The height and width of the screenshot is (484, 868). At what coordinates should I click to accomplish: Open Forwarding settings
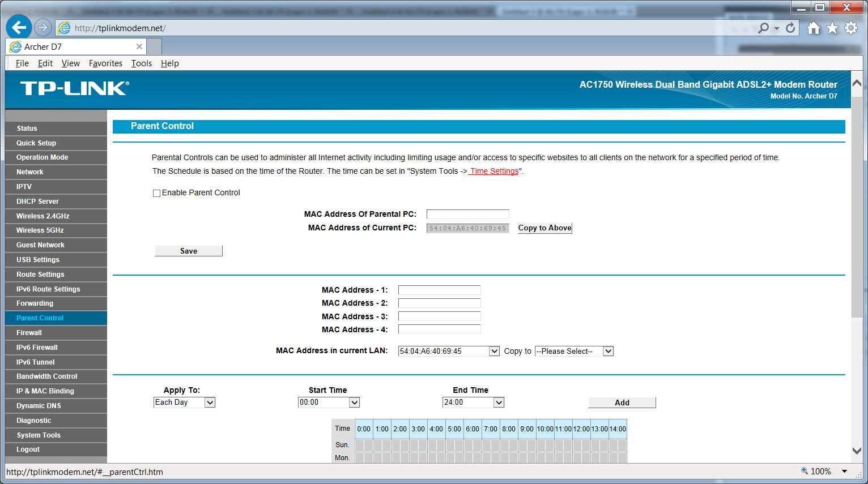(56, 303)
